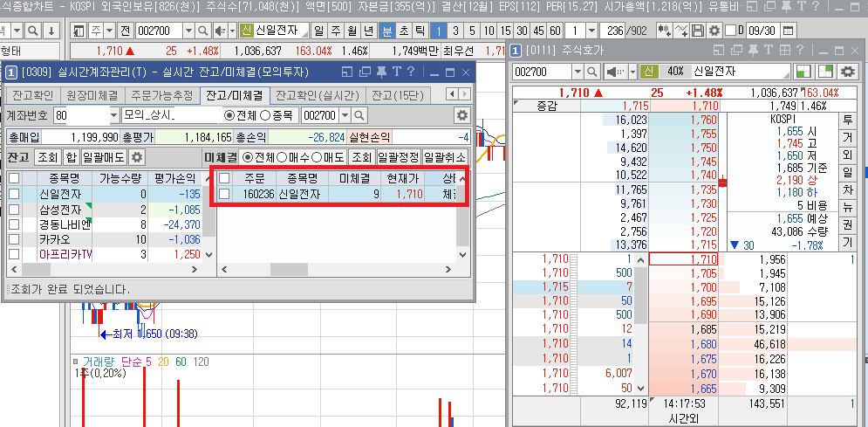The height and width of the screenshot is (427, 868).
Task: Select the 전체 radio next to 계좌번호
Action: [229, 116]
